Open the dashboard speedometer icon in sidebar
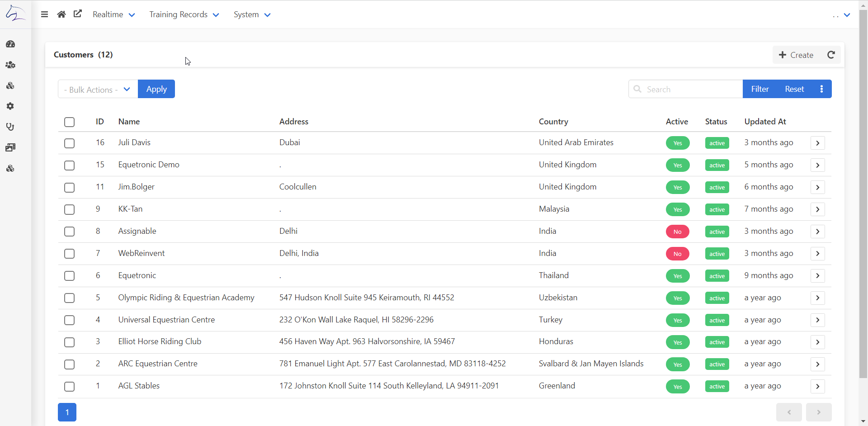This screenshot has width=868, height=426. point(10,44)
